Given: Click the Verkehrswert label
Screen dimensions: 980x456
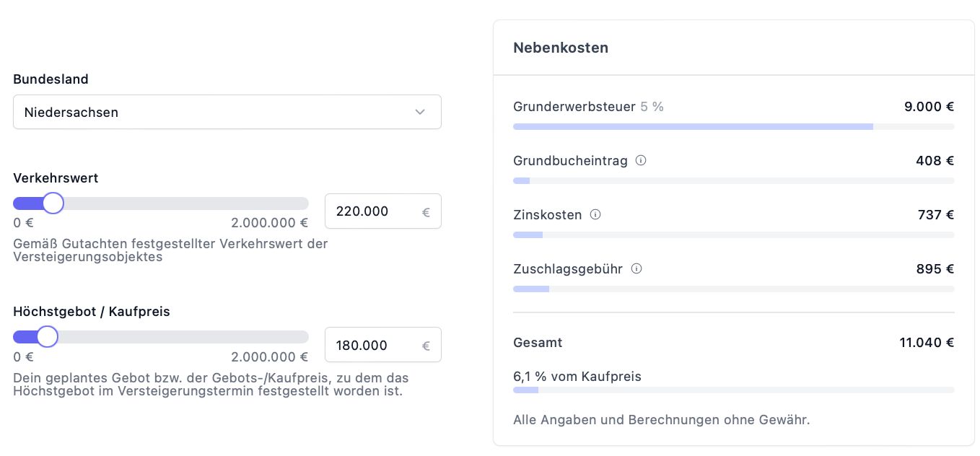Looking at the screenshot, I should tap(56, 177).
